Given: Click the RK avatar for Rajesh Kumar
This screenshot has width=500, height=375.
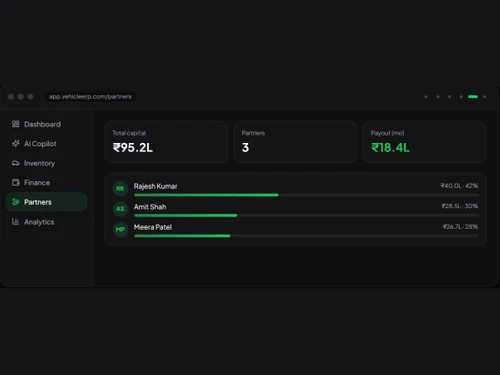Looking at the screenshot, I should [120, 188].
